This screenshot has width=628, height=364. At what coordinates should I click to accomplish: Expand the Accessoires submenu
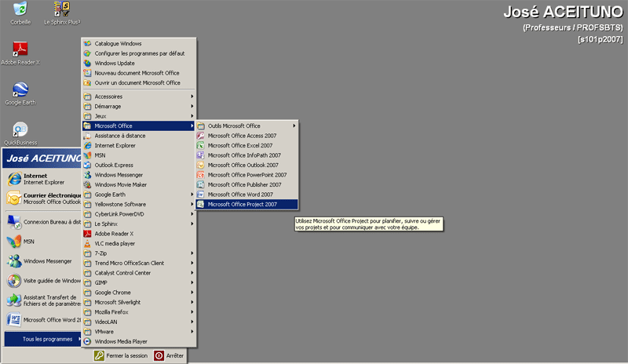(138, 96)
